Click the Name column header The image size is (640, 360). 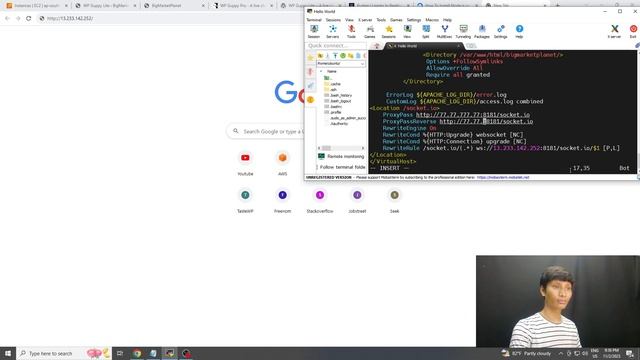pos(332,71)
